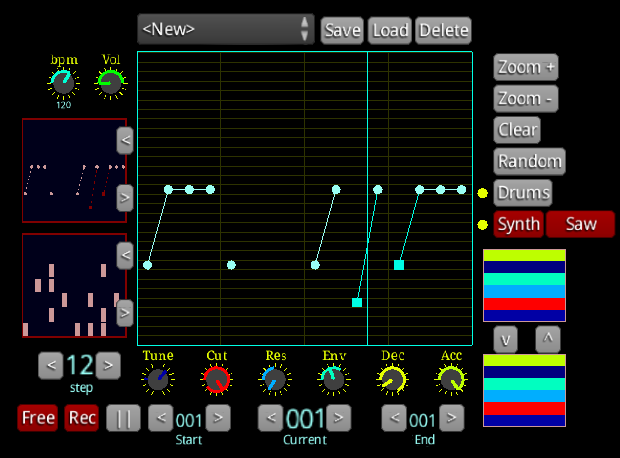Click the red Cut cutoff knob

216,379
